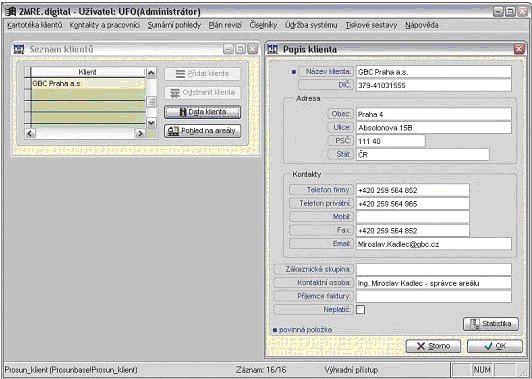The height and width of the screenshot is (379, 532).
Task: Click the DIČ input field
Action: point(434,85)
